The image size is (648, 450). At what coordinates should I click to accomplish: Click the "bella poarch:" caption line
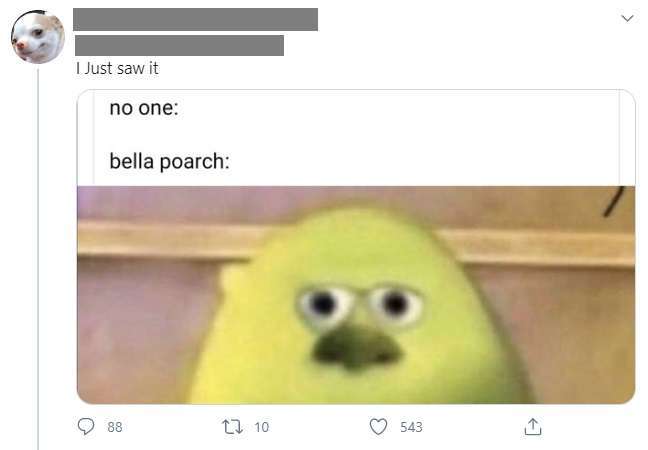(x=169, y=161)
